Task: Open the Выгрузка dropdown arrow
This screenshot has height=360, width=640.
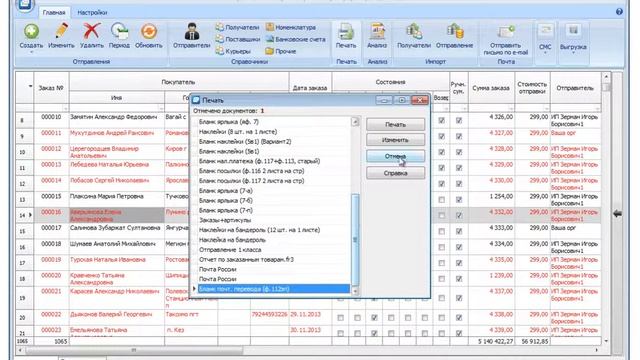Action: (573, 53)
